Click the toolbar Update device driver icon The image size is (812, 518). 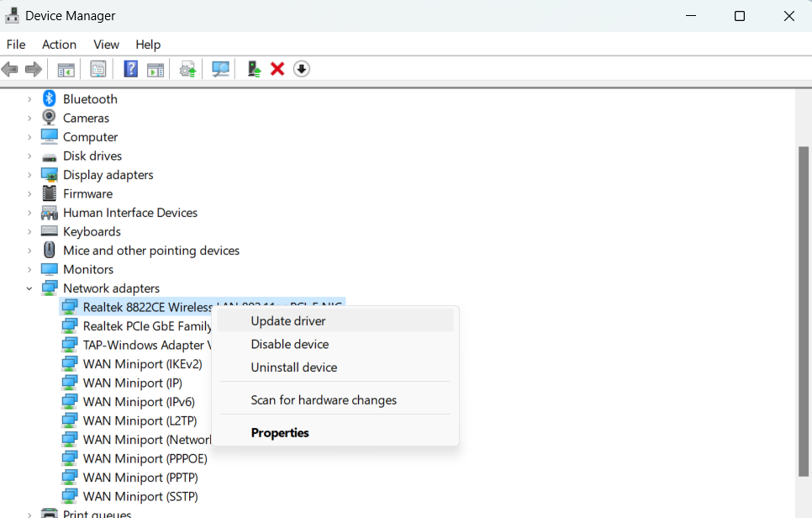[188, 69]
